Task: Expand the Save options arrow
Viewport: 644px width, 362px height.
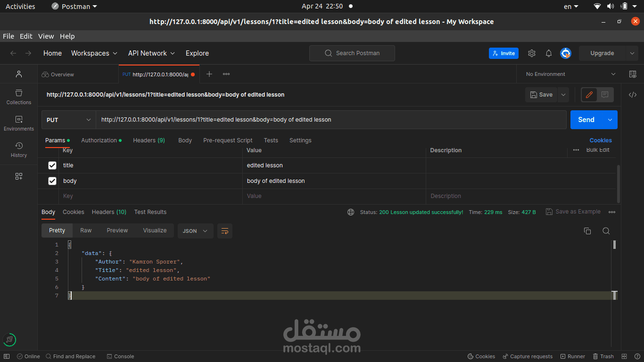Action: (x=563, y=95)
